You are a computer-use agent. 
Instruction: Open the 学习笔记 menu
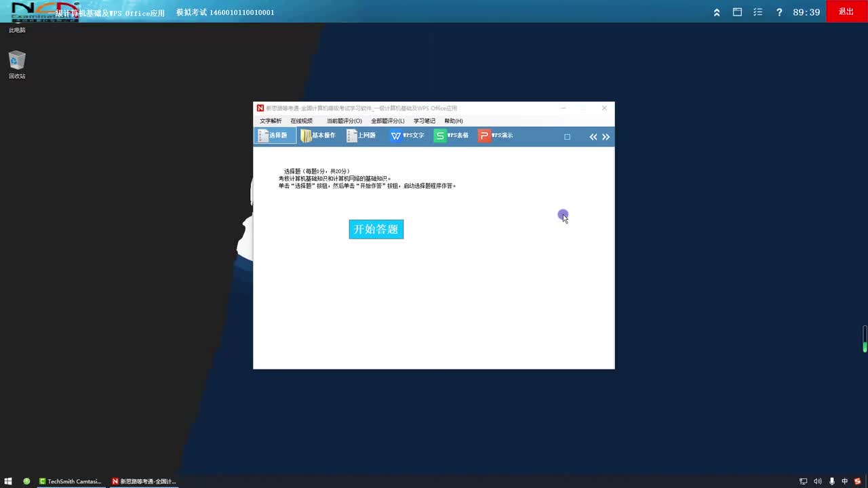coord(425,121)
